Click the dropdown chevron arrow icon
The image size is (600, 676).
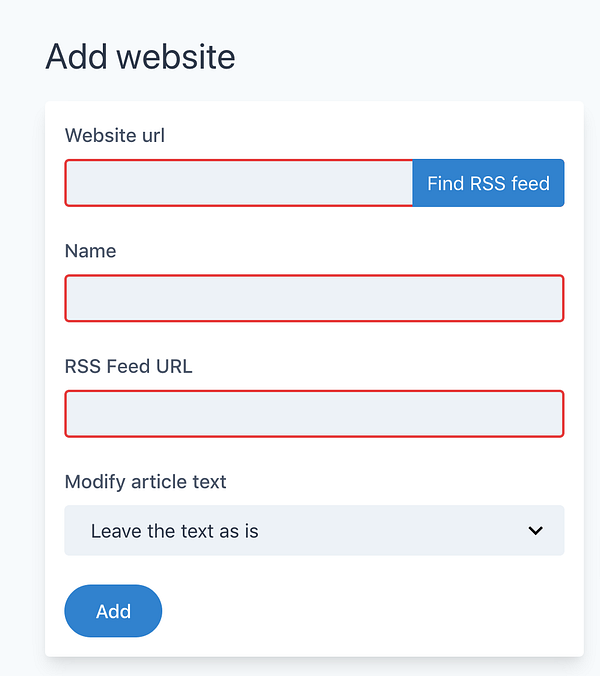(x=536, y=531)
